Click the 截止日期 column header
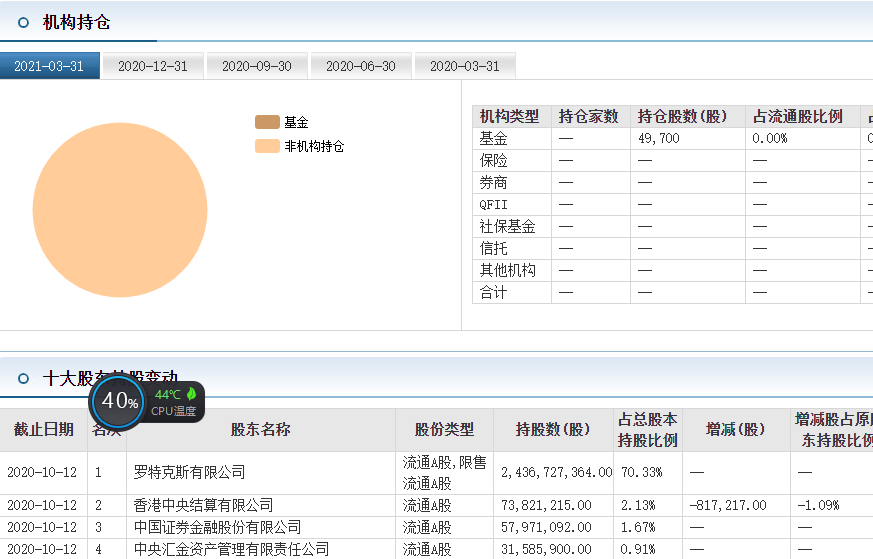The width and height of the screenshot is (873, 559). 43,429
